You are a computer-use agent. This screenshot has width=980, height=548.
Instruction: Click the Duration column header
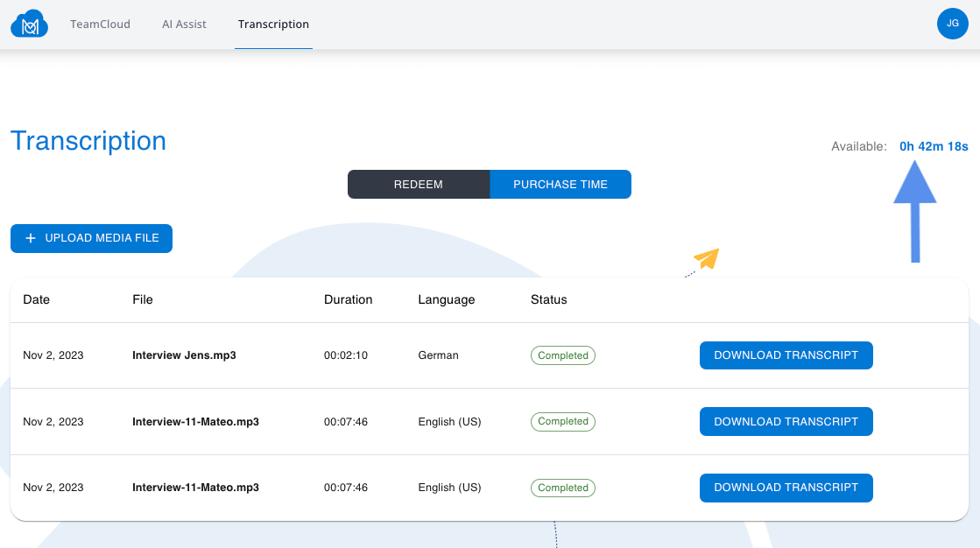pos(349,299)
